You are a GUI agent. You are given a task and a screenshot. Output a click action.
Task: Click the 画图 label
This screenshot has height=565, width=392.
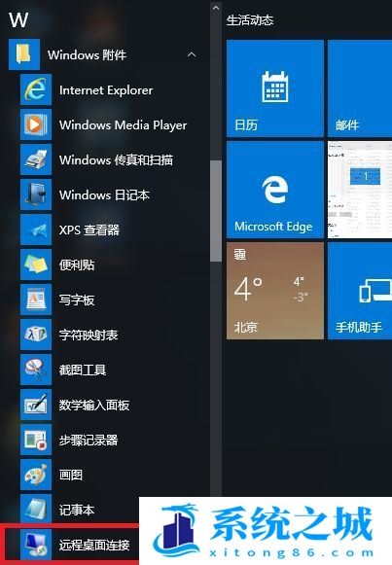71,475
